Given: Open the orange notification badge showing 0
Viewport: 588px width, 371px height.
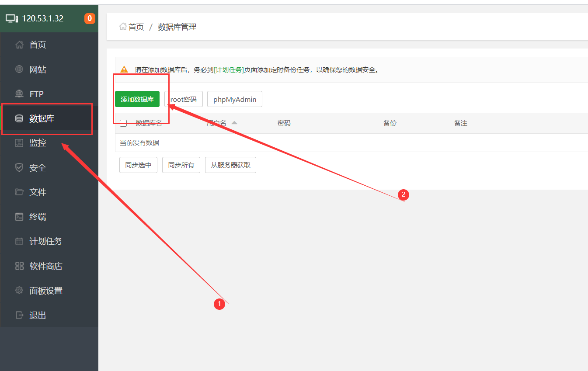Looking at the screenshot, I should (90, 18).
